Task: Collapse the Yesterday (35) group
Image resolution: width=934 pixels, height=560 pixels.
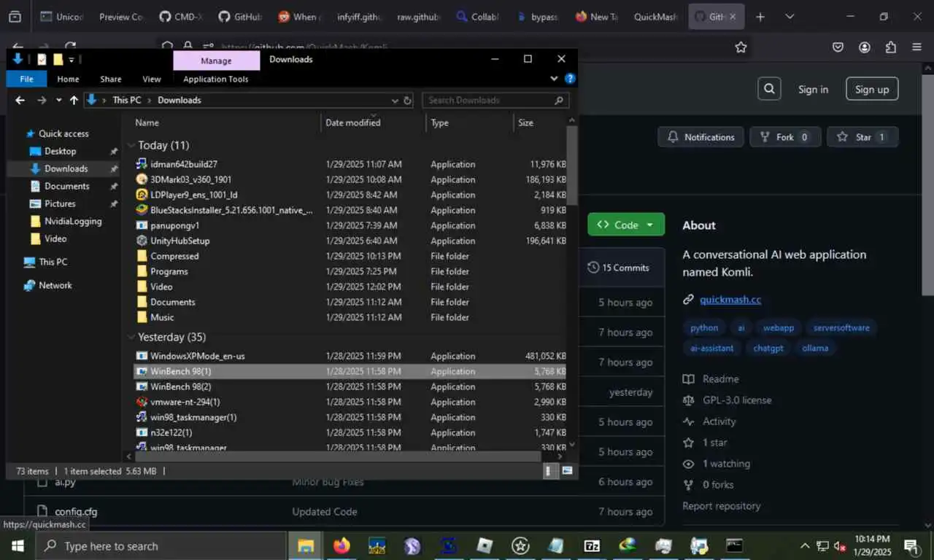Action: 131,337
